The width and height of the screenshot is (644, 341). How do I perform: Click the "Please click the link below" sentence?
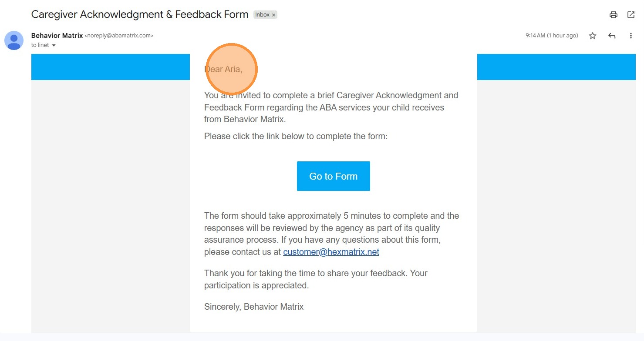click(x=296, y=136)
